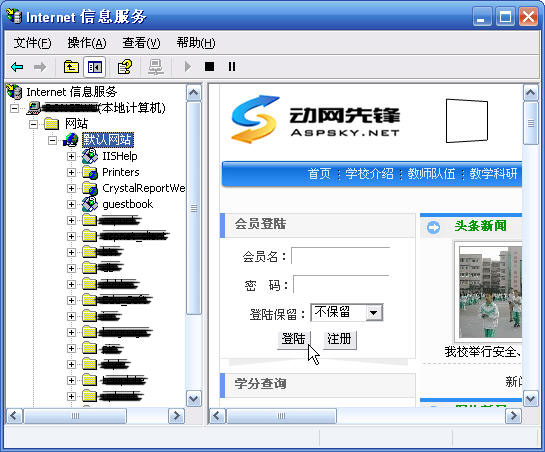Expand the CrystalReportWeb folder node

point(71,188)
